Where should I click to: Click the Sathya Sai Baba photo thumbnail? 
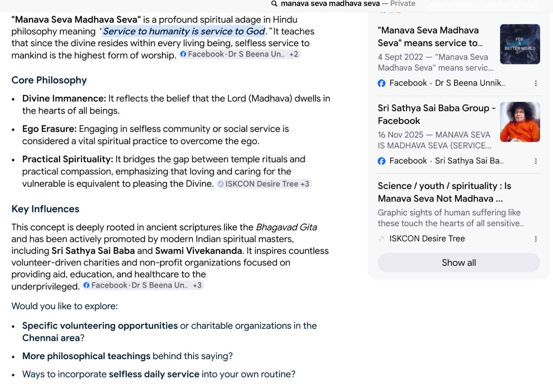click(x=520, y=122)
